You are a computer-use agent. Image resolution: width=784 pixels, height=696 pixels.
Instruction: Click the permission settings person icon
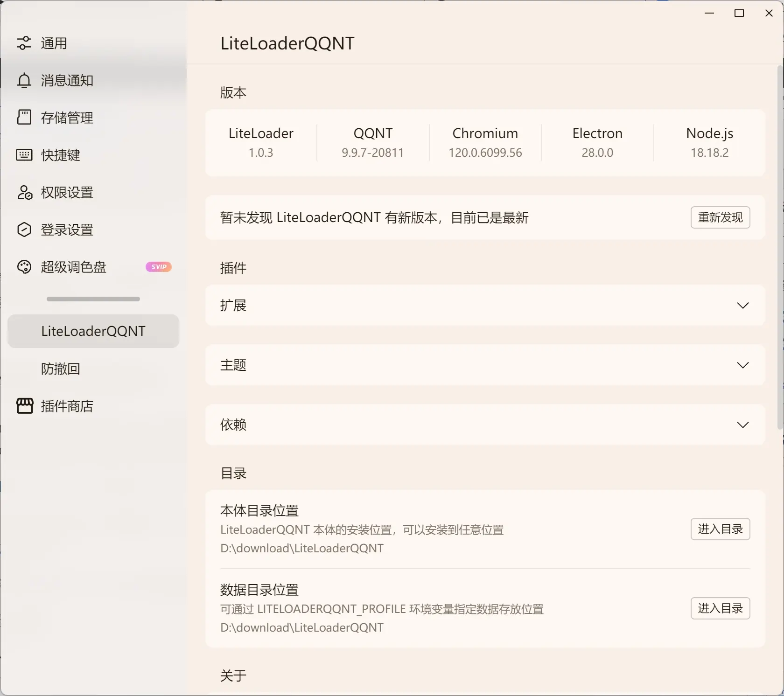pos(24,192)
